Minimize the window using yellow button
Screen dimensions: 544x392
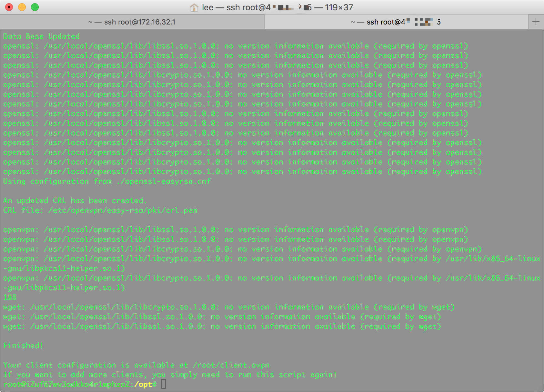click(22, 7)
